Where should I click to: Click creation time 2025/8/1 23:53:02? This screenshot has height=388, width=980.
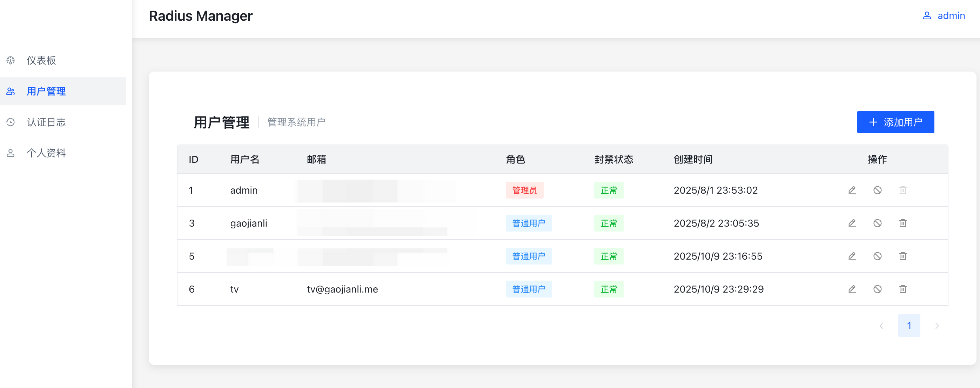point(716,190)
